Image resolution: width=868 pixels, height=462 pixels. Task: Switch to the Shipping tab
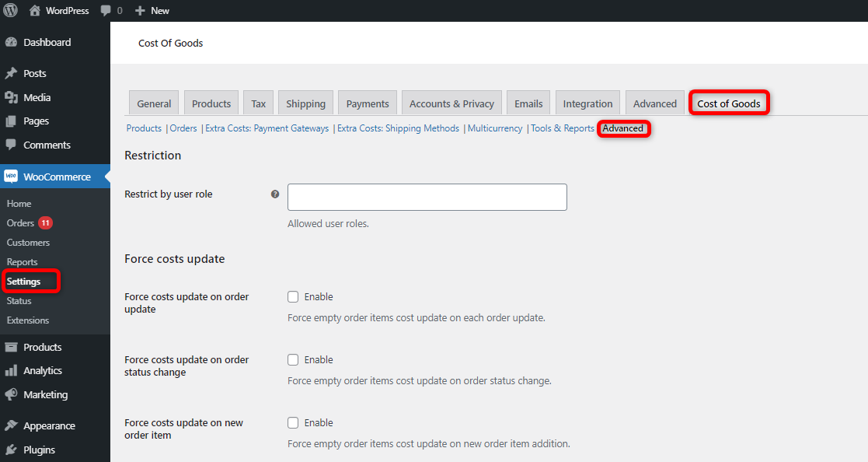point(305,103)
